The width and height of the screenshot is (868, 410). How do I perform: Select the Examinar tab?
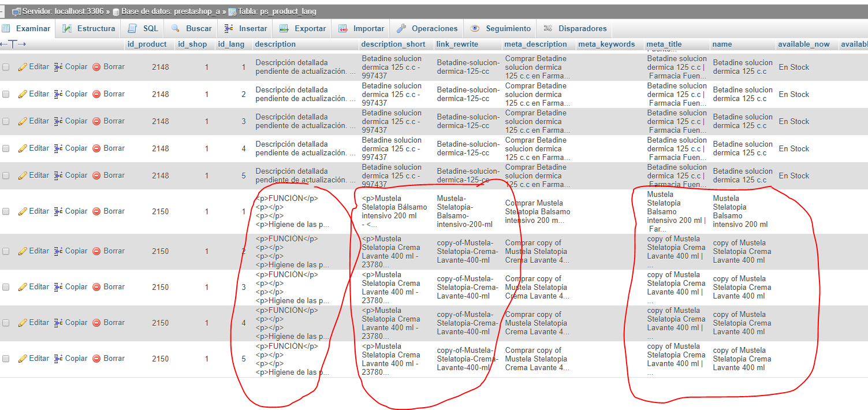[x=27, y=28]
